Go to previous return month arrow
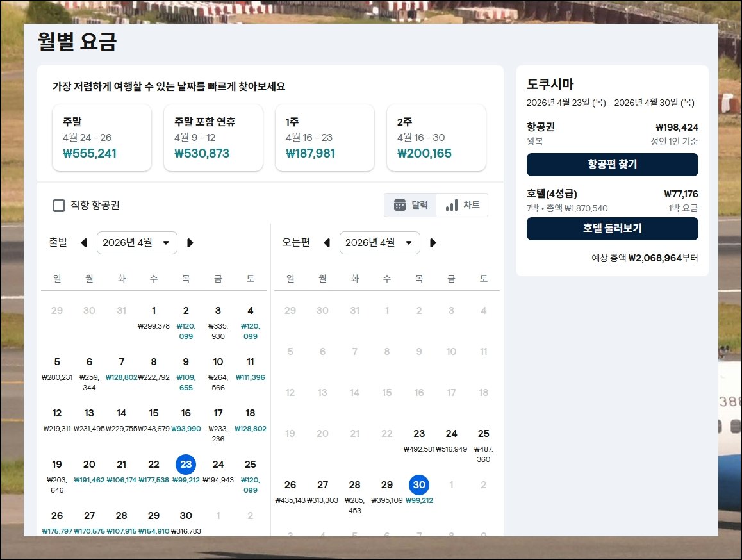Viewport: 742px width, 560px height. 327,243
